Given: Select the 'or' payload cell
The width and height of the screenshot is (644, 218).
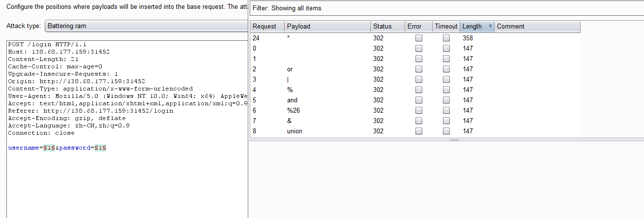Looking at the screenshot, I should click(327, 69).
